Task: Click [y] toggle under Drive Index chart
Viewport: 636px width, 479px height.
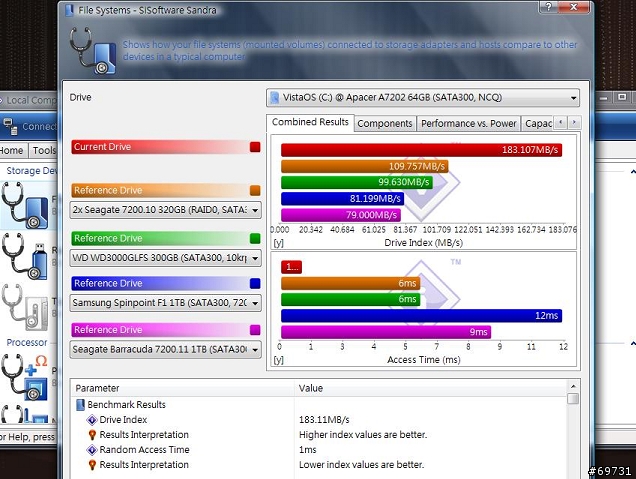Action: pos(279,243)
